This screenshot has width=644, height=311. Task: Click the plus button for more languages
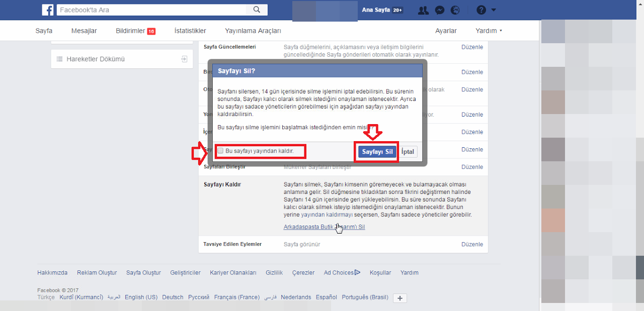point(400,298)
